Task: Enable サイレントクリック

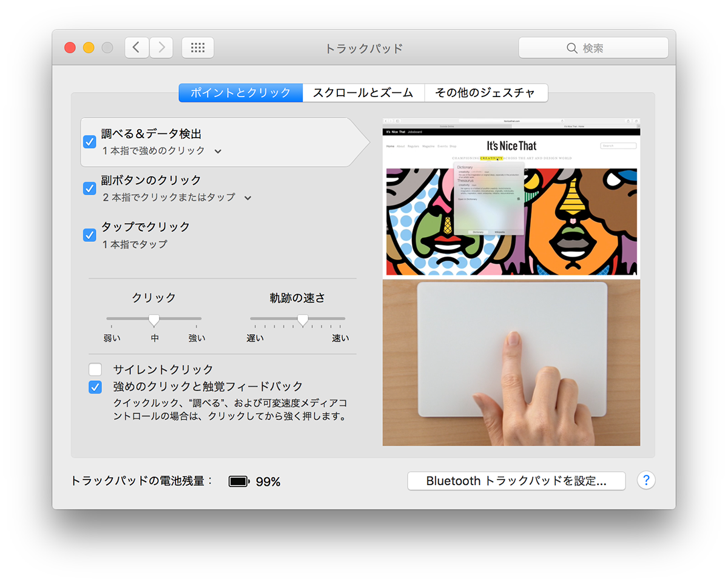Action: 95,369
